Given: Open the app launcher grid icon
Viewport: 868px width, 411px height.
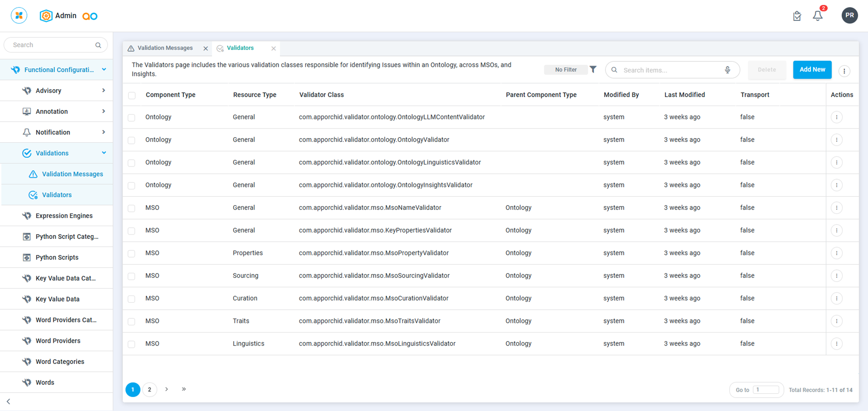Looking at the screenshot, I should tap(19, 15).
